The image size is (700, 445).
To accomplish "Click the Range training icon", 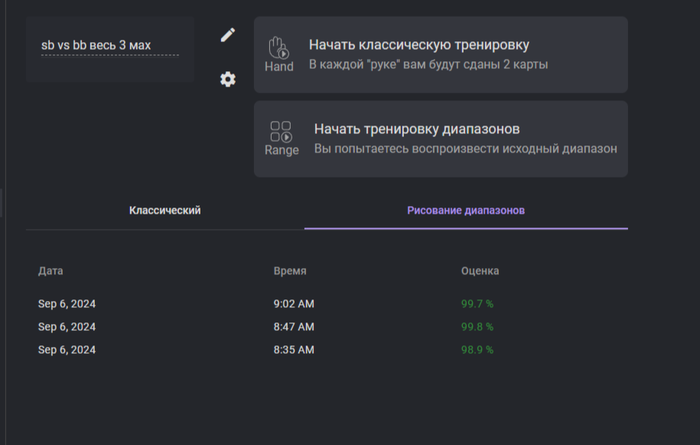I will point(281,138).
